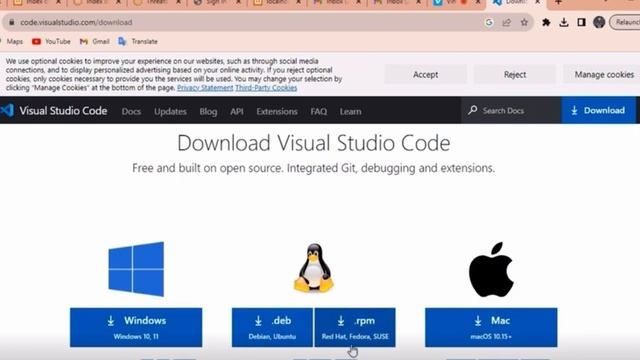Click the Linux Tux penguin image
This screenshot has height=360, width=640.
[x=313, y=268]
